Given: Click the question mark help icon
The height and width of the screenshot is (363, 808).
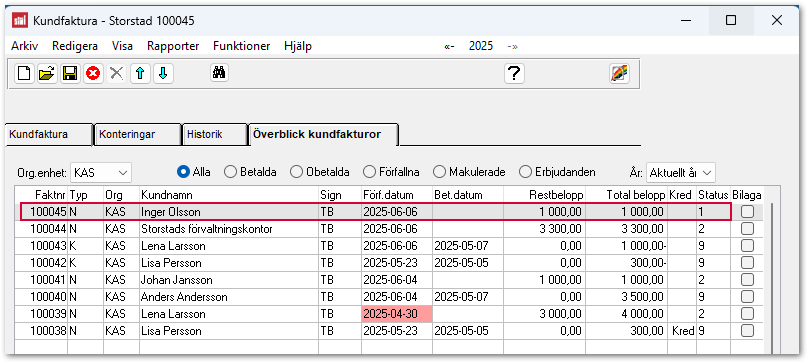Looking at the screenshot, I should coord(514,74).
